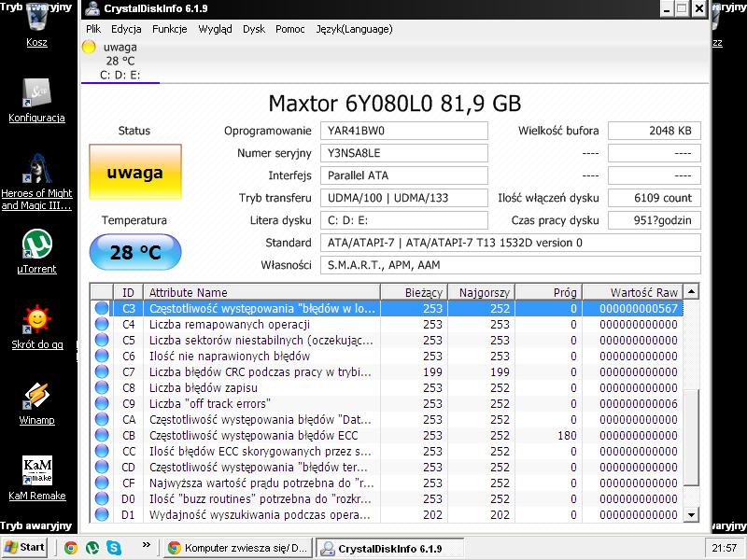This screenshot has height=560, width=747.
Task: Click the blue status dot for attribute D1
Action: (102, 514)
